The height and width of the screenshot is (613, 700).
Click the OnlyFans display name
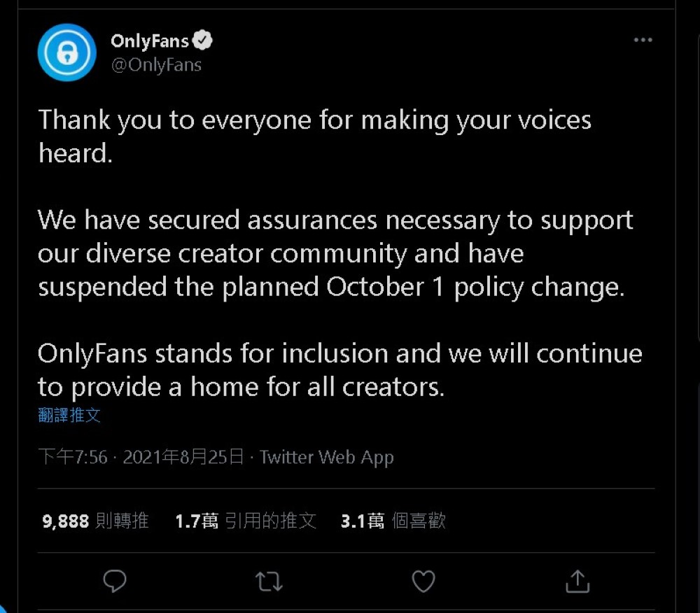pos(150,41)
